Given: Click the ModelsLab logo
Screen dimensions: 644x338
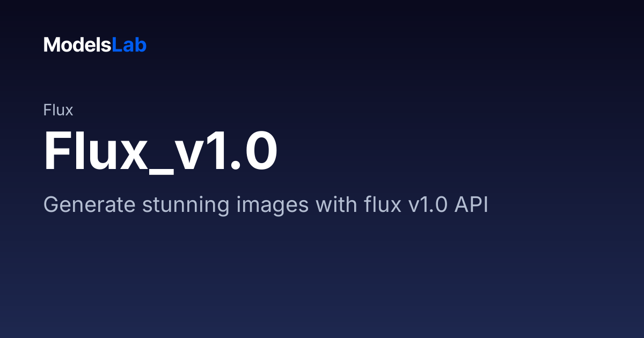Looking at the screenshot, I should (95, 45).
